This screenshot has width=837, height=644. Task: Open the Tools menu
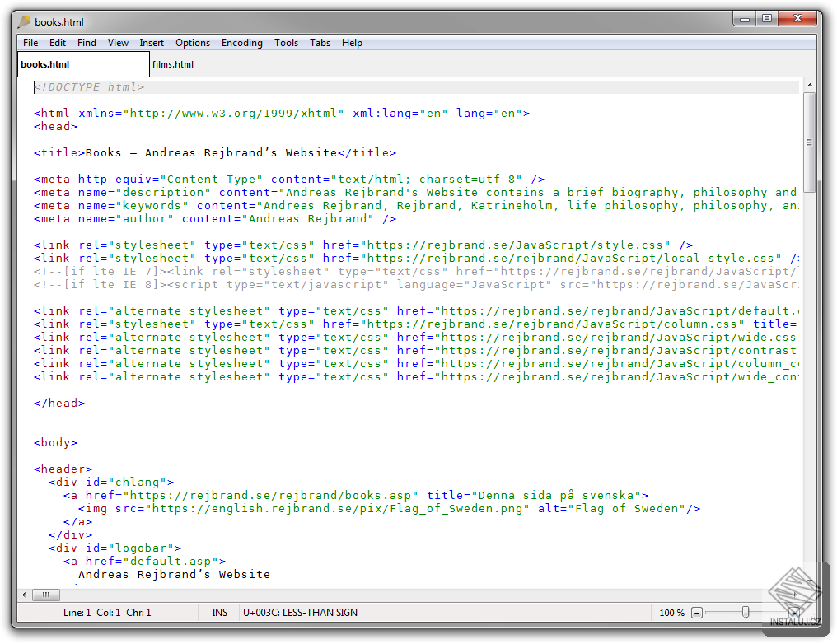click(286, 42)
